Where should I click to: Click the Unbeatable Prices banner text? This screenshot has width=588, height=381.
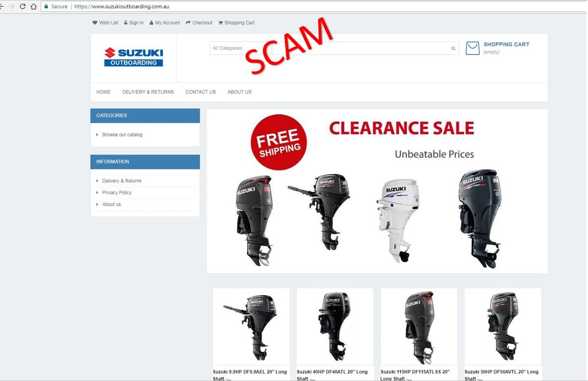(x=434, y=154)
